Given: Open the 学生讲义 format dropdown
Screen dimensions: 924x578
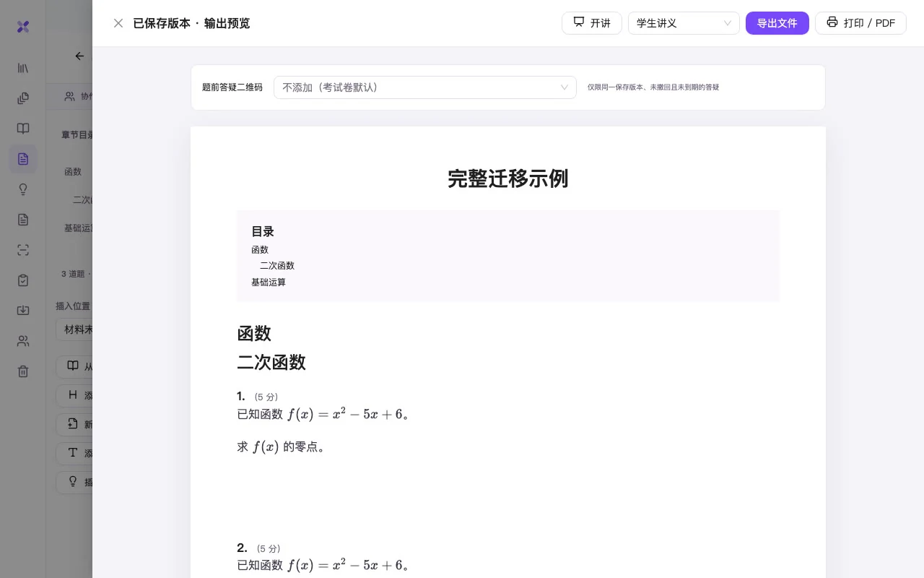Looking at the screenshot, I should click(684, 23).
